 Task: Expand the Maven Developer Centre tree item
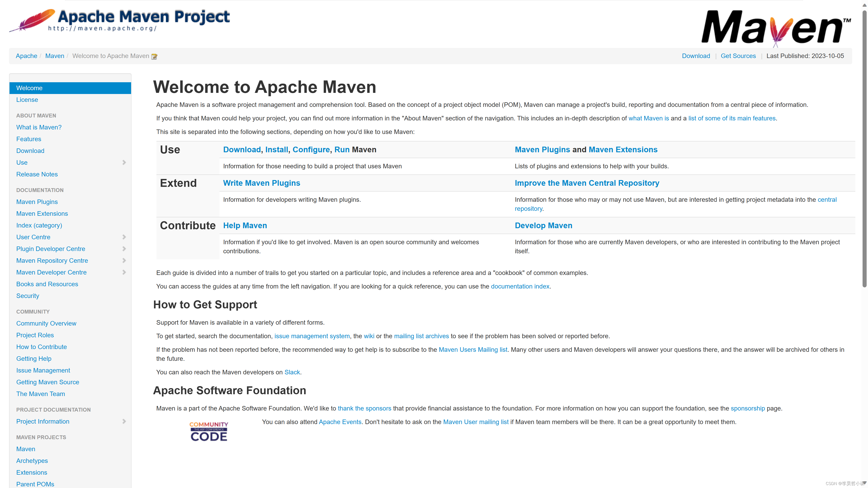[124, 272]
